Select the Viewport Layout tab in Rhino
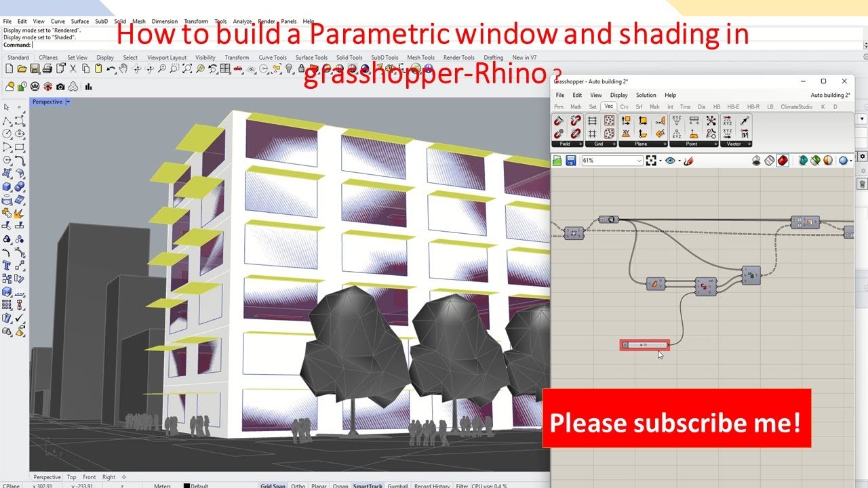Viewport: 868px width, 488px height. [167, 58]
